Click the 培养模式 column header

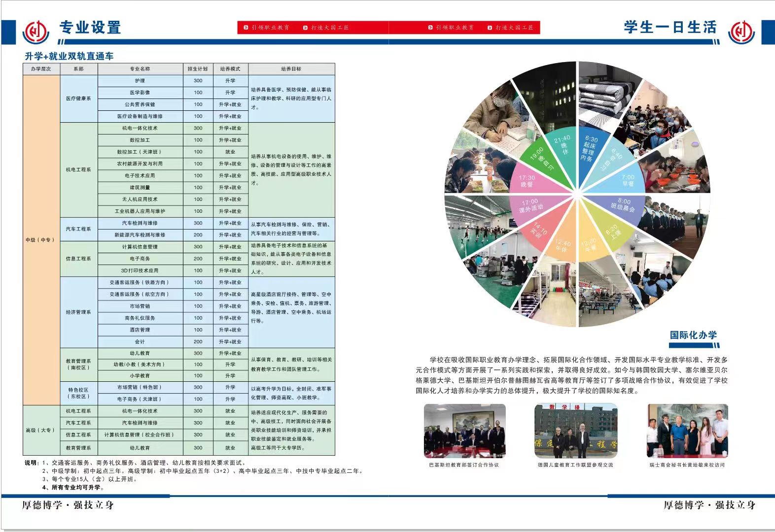(230, 69)
